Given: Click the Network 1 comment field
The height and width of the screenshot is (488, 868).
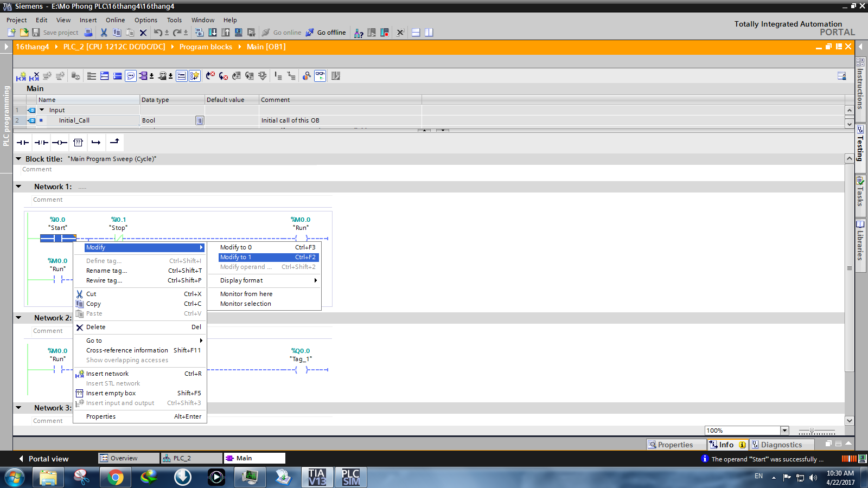Looking at the screenshot, I should (182, 200).
